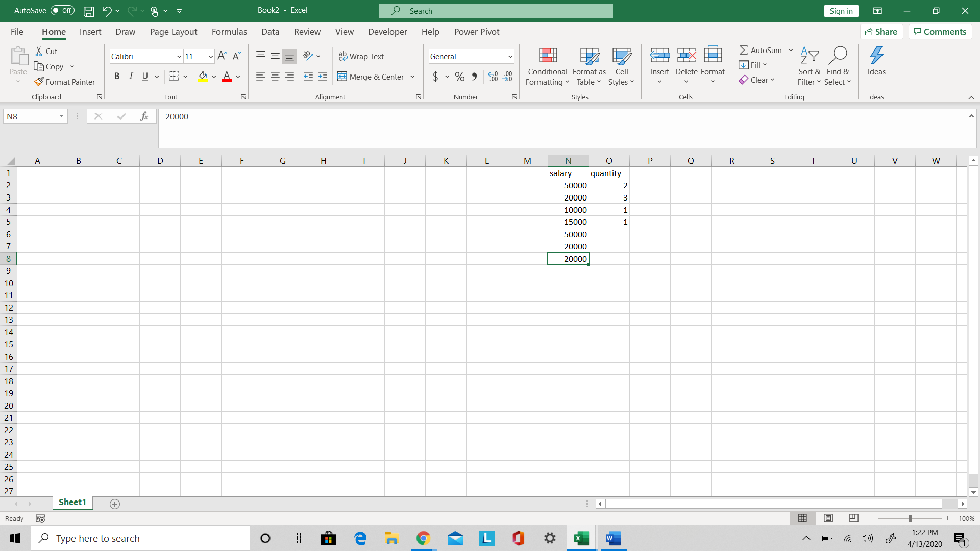
Task: Click the Format Painter brush
Action: [39, 82]
